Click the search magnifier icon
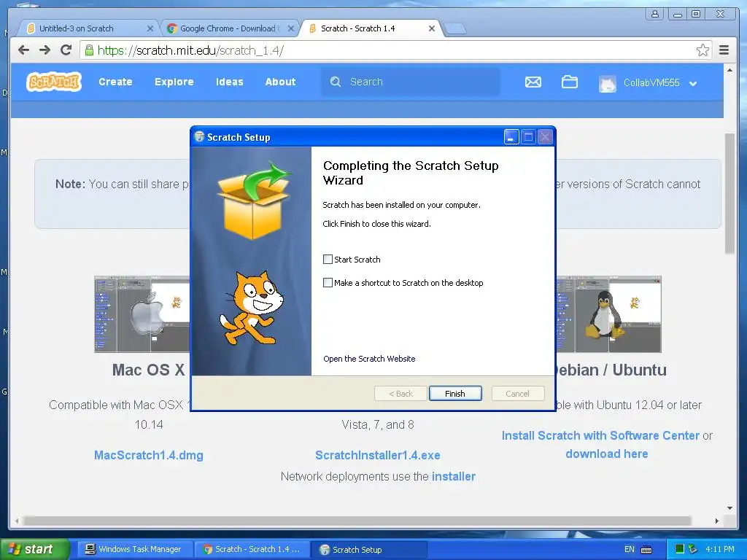Viewport: 747px width, 560px height. pos(336,82)
